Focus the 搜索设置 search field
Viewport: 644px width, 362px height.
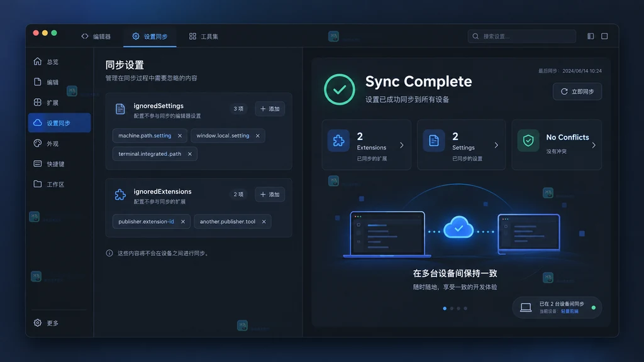521,36
